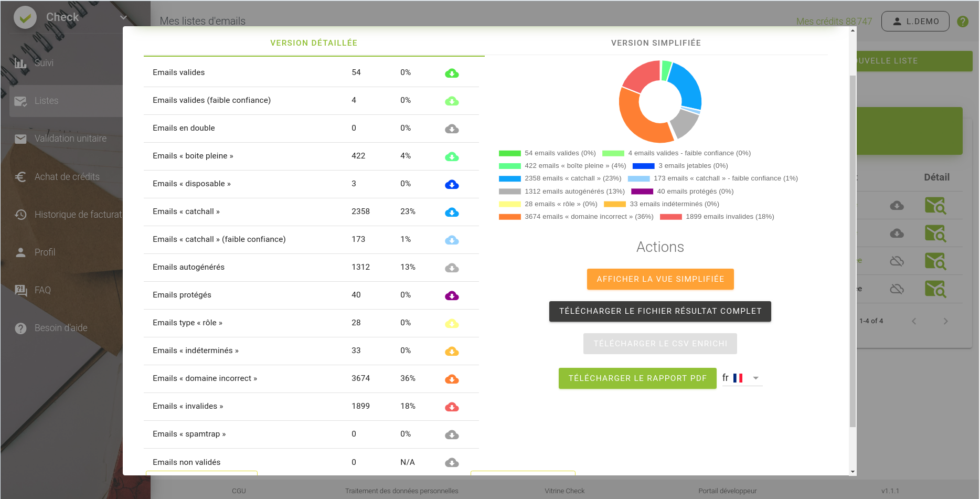Click the Achat de crédits euro icon

[x=21, y=177]
